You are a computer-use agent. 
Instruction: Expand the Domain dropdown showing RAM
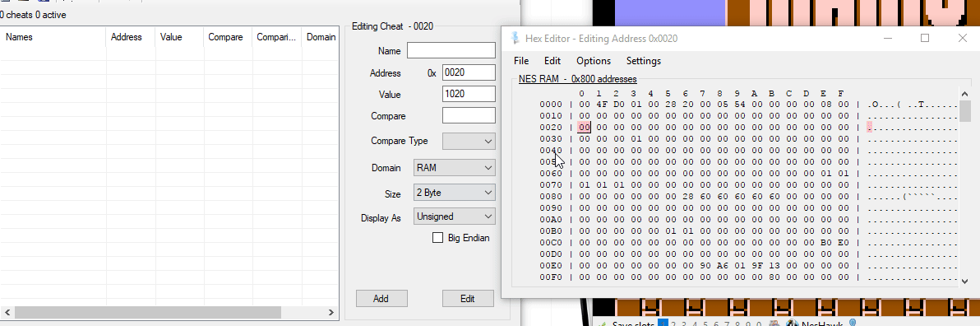point(455,168)
